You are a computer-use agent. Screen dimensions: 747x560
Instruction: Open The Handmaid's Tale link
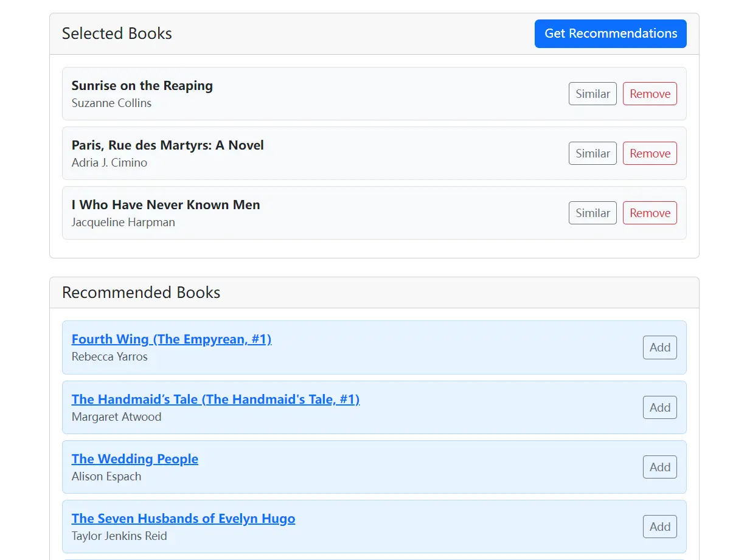coord(215,399)
